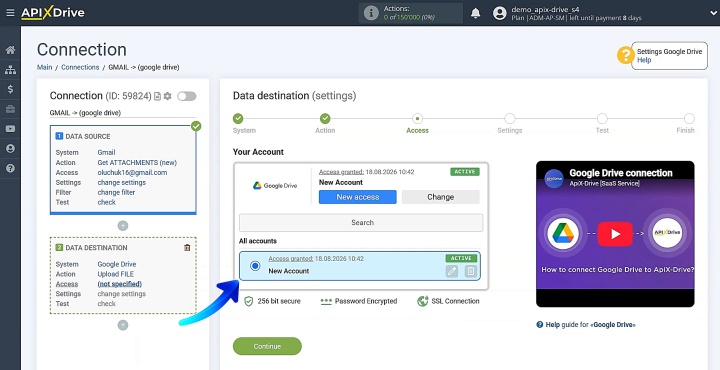Select the Access step
Screen dimensions: 720x370
(x=417, y=119)
